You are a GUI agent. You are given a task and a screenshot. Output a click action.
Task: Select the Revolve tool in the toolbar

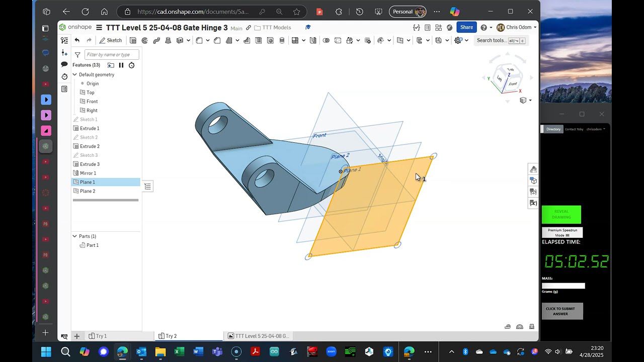click(145, 40)
